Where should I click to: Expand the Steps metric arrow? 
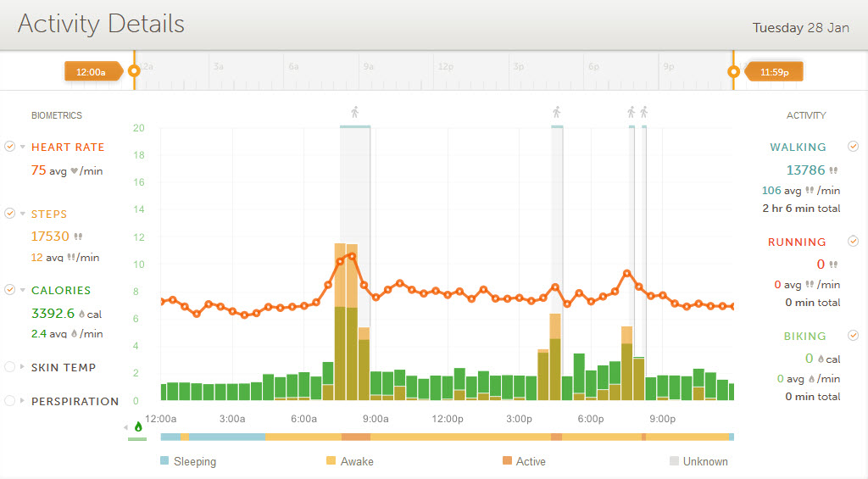click(23, 214)
